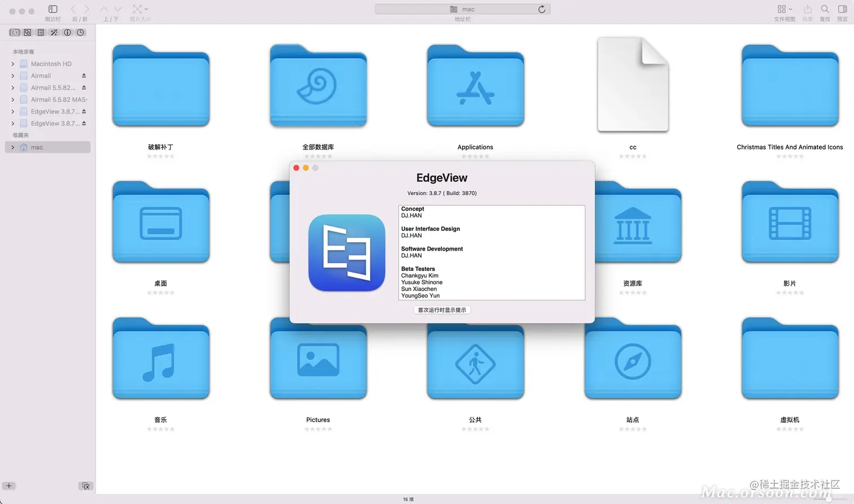
Task: Click the 首次运行时显示提示 button
Action: pyautogui.click(x=442, y=310)
